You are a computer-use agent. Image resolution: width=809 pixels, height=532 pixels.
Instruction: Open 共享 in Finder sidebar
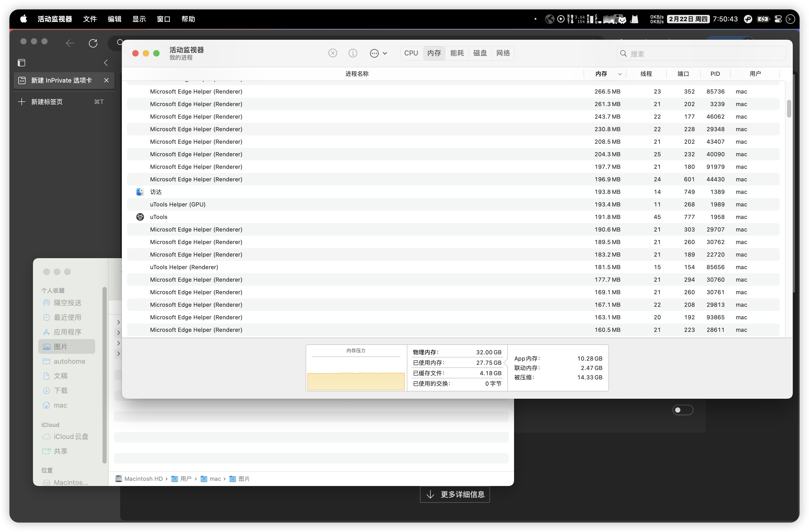pyautogui.click(x=67, y=451)
